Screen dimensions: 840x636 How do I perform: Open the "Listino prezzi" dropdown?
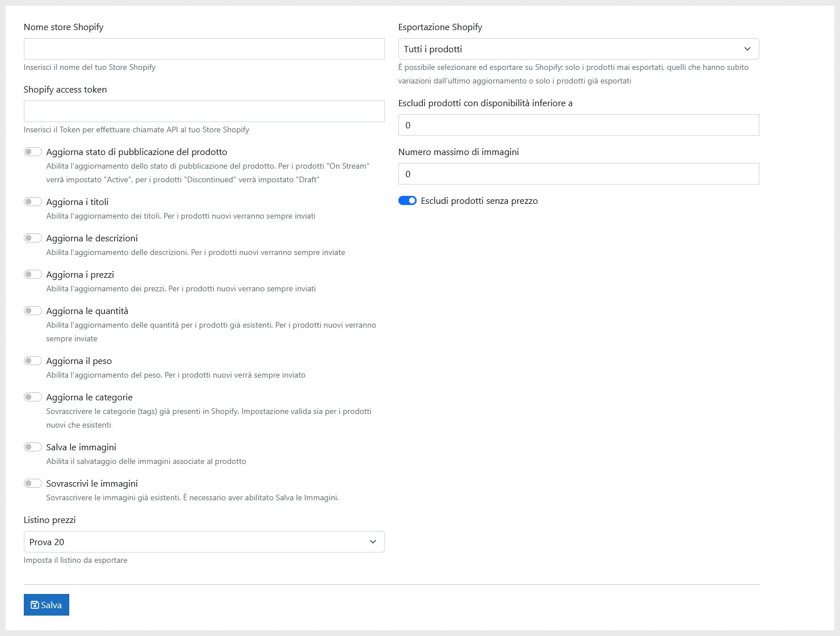(204, 542)
